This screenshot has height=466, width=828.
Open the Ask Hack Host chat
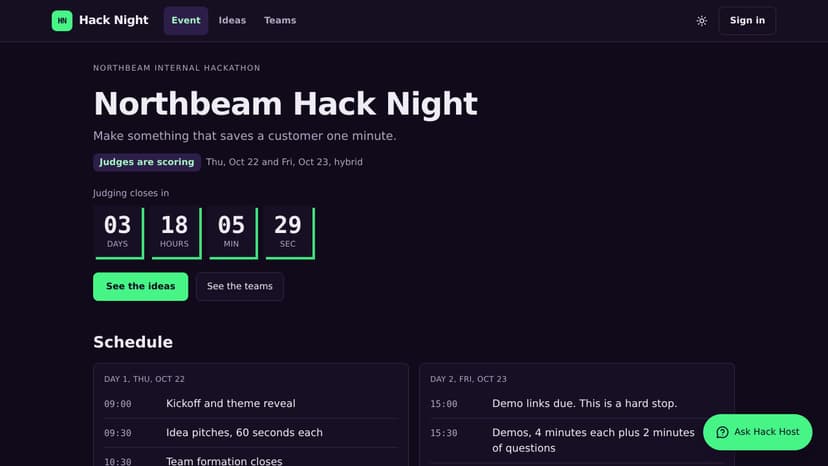tap(758, 432)
